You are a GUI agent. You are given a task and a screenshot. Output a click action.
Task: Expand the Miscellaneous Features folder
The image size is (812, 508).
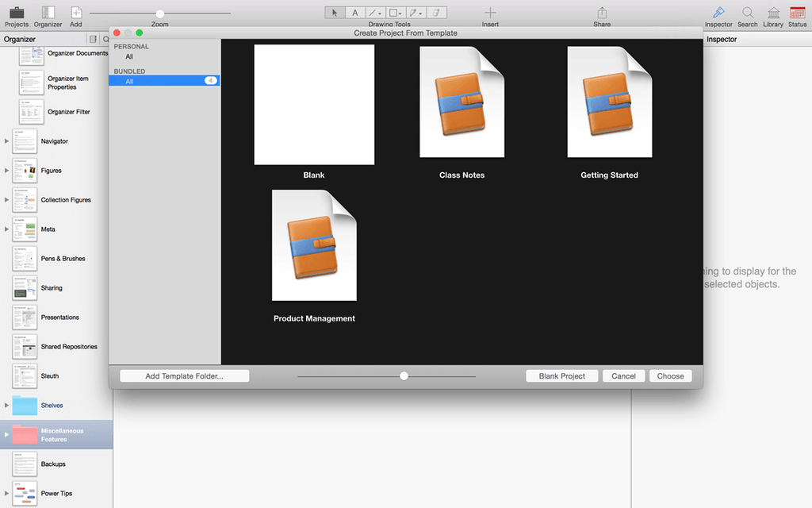click(7, 435)
